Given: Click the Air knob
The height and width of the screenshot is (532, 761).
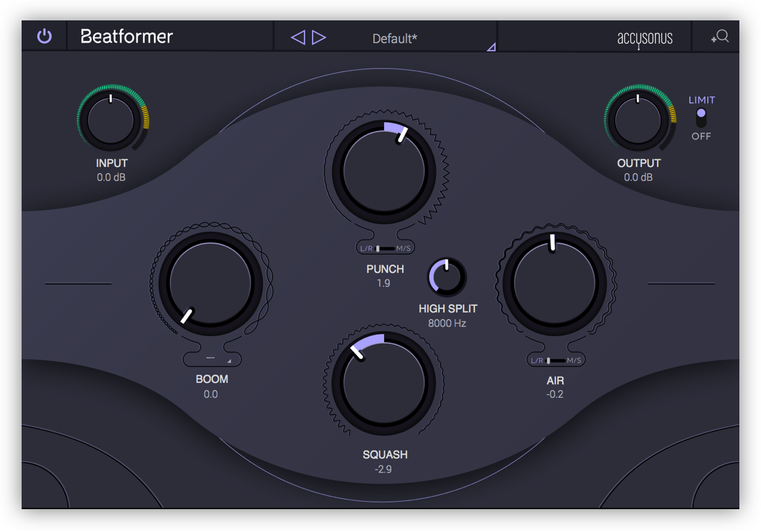Looking at the screenshot, I should click(x=555, y=284).
